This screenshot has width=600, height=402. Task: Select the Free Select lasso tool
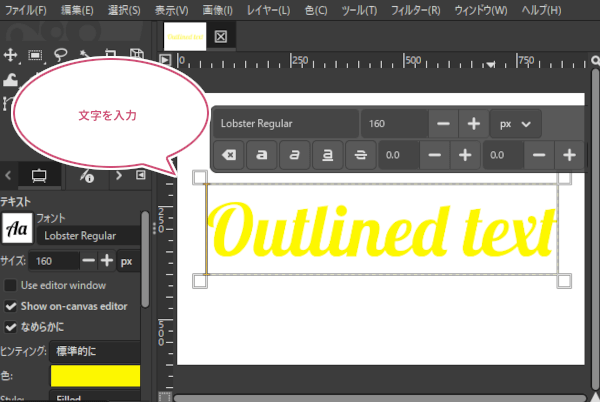tap(60, 56)
